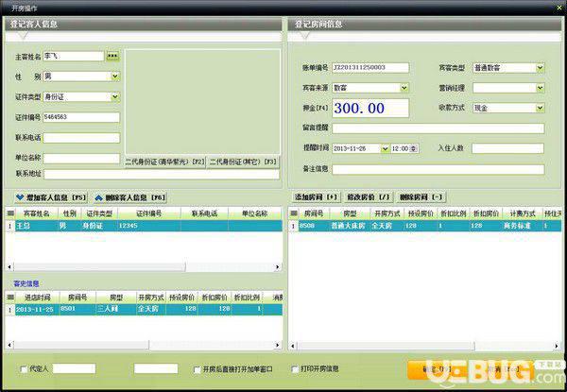Screen dimensions: 567x392
Task: Click the room grid corner selector icon
Action: pos(293,213)
